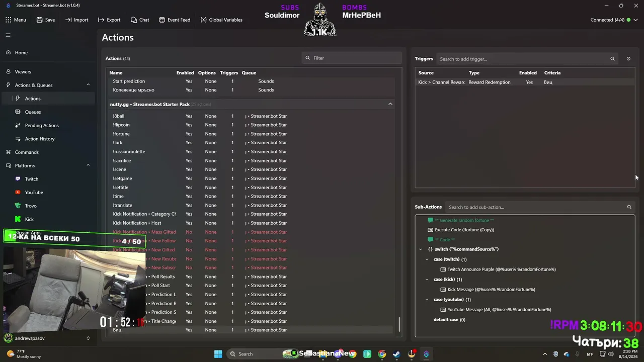Open Global Variables
This screenshot has width=644, height=362.
pos(221,20)
